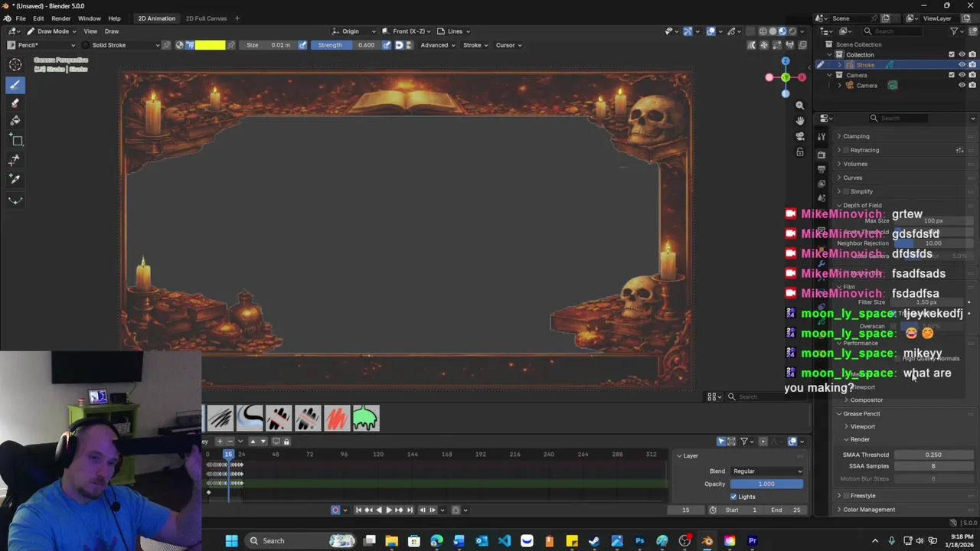Click the viewport zoom magnifier icon
980x551 pixels.
800,106
